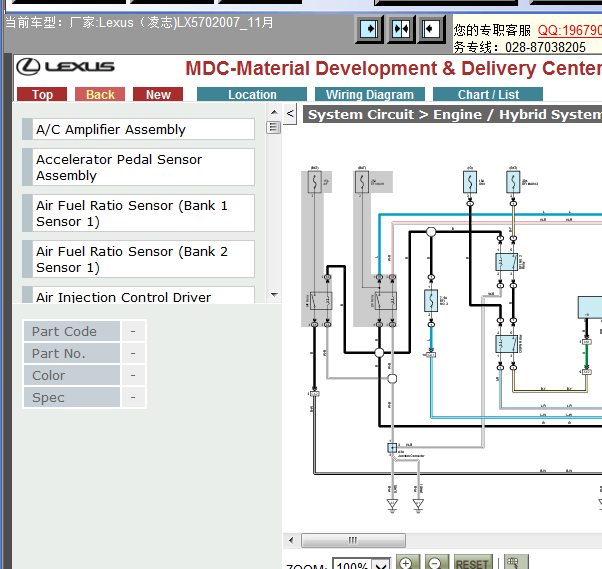Open the QQ customer service link

570,30
